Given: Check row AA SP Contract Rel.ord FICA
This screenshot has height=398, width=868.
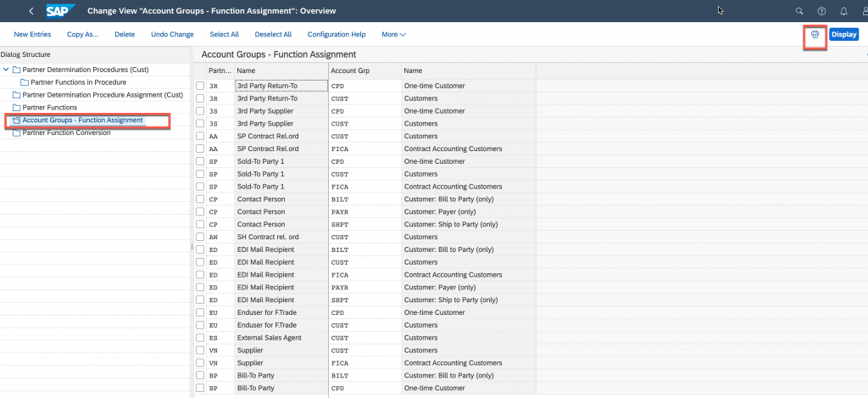Looking at the screenshot, I should pos(200,149).
